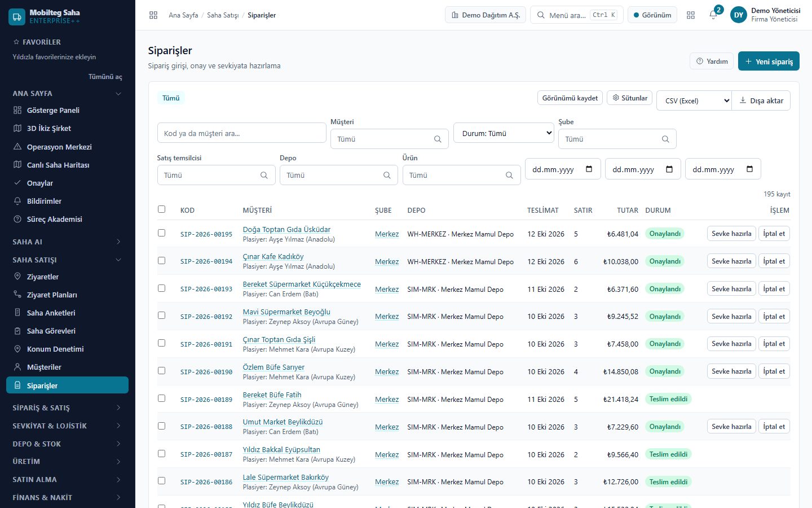This screenshot has height=508, width=812.
Task: Click the Menü ara search box
Action: coord(576,15)
